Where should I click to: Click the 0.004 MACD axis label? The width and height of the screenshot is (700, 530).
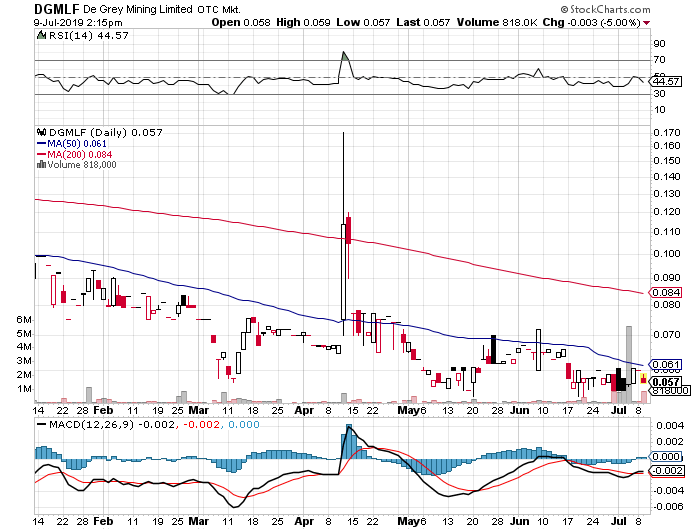point(670,426)
